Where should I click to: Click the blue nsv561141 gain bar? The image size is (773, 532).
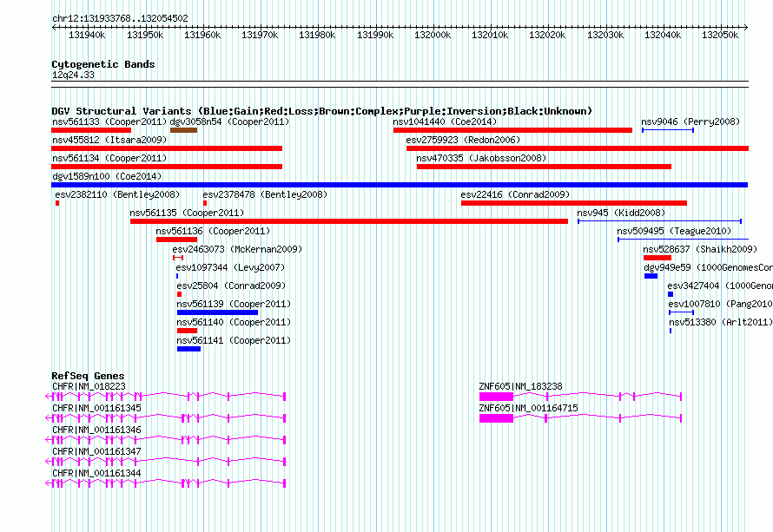[x=188, y=349]
